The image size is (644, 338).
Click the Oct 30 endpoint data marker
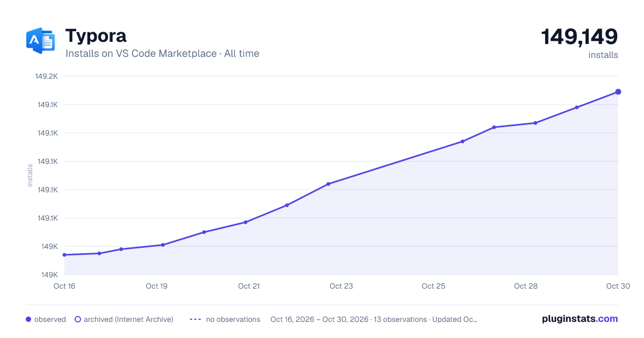point(618,92)
